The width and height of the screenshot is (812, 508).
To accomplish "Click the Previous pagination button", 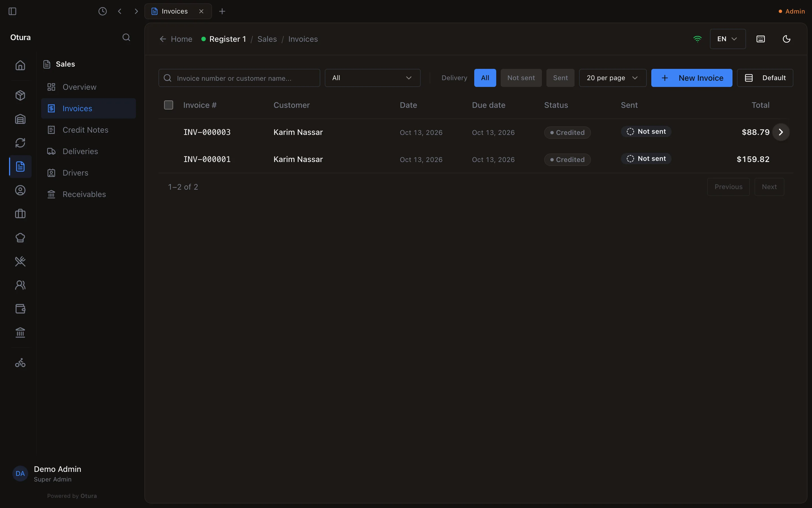I will [x=728, y=187].
